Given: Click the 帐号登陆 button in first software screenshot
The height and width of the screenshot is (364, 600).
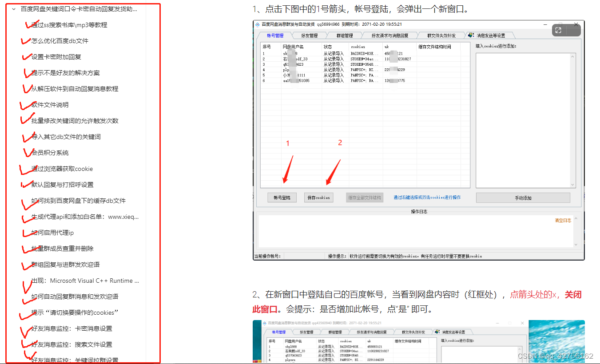Looking at the screenshot, I should [x=282, y=198].
